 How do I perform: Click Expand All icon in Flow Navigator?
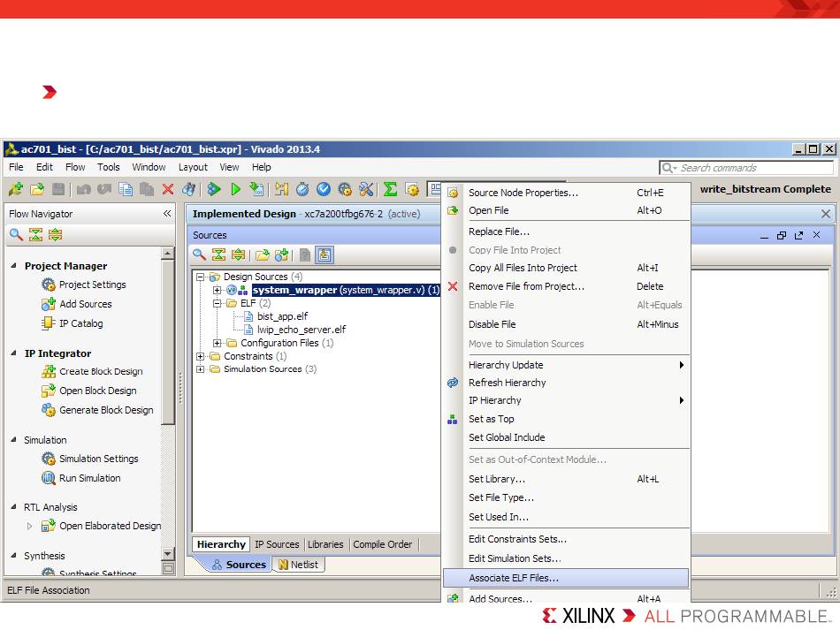[x=55, y=234]
